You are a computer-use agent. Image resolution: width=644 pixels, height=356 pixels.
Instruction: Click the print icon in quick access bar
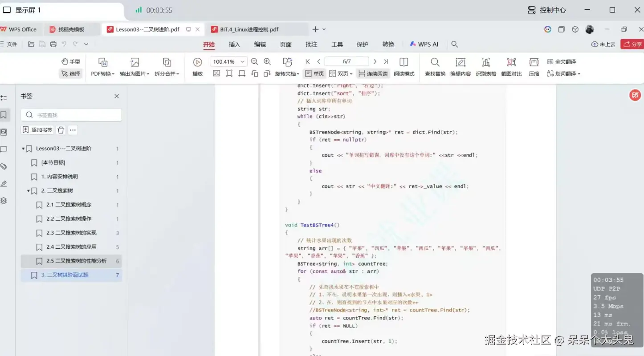[53, 44]
